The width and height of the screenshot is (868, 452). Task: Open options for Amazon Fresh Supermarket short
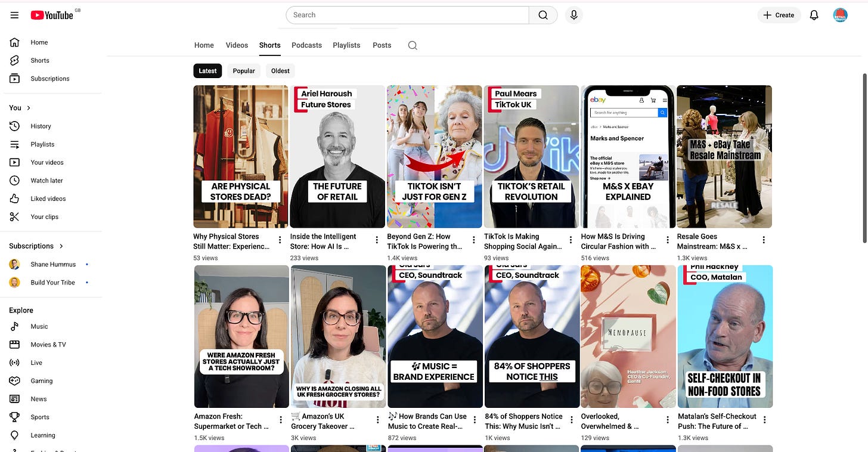[x=280, y=420]
